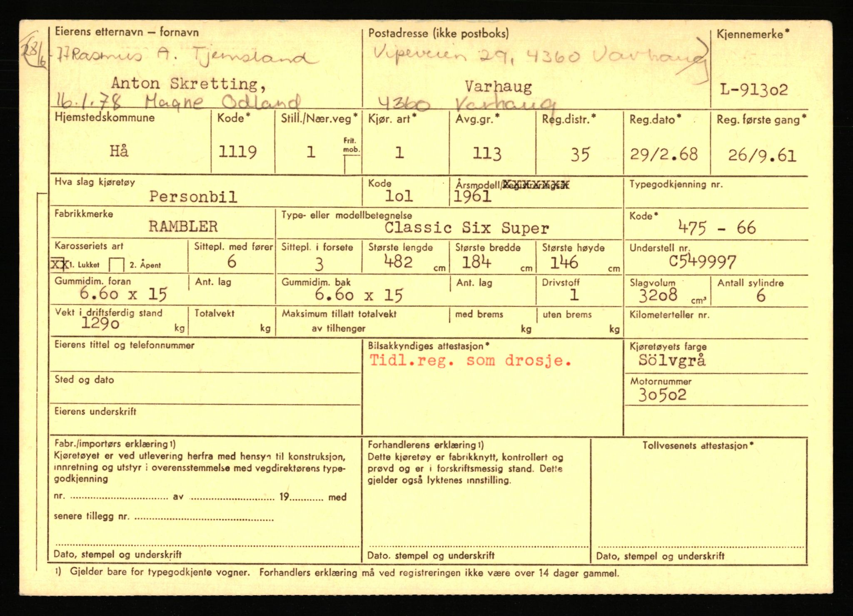Click the vehicle colour 'Sölvgrå'
Viewport: 853px width, 616px height.
coord(672,360)
